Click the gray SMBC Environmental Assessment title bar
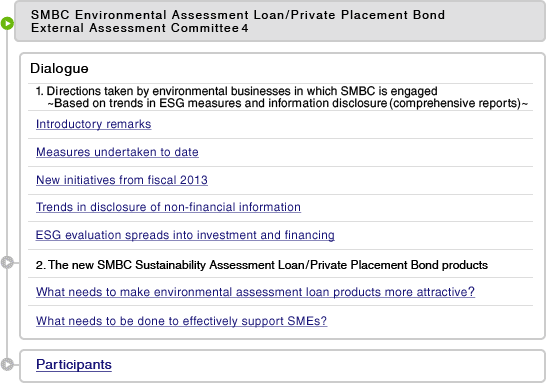 pos(280,21)
